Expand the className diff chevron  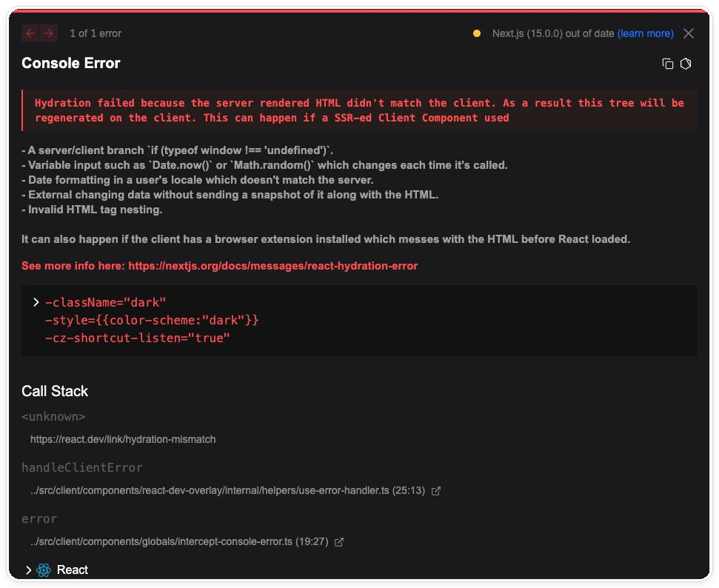click(x=36, y=302)
